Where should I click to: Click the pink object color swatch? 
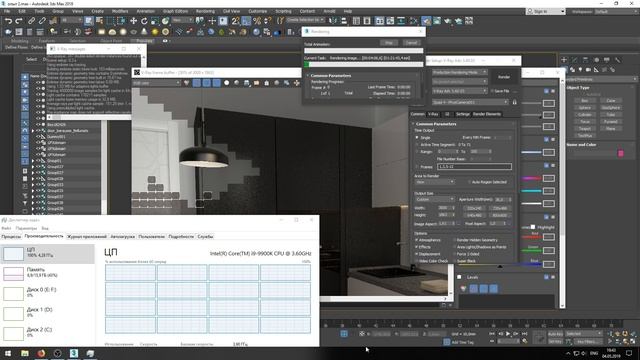coord(621,153)
